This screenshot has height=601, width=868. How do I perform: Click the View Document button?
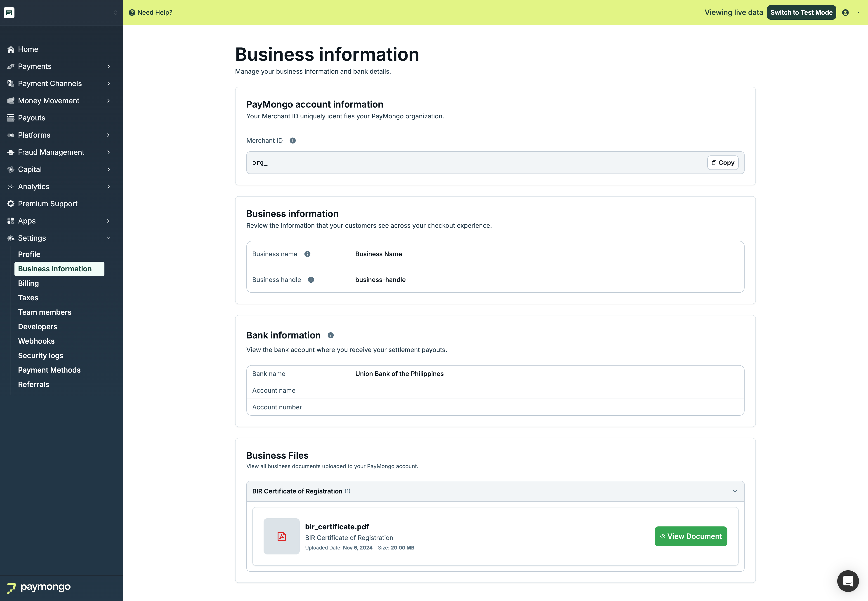[x=691, y=536]
